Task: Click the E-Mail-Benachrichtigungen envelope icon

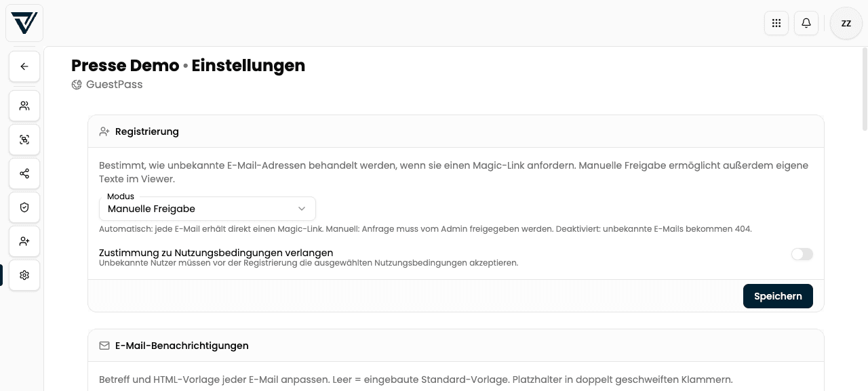Action: pyautogui.click(x=104, y=346)
